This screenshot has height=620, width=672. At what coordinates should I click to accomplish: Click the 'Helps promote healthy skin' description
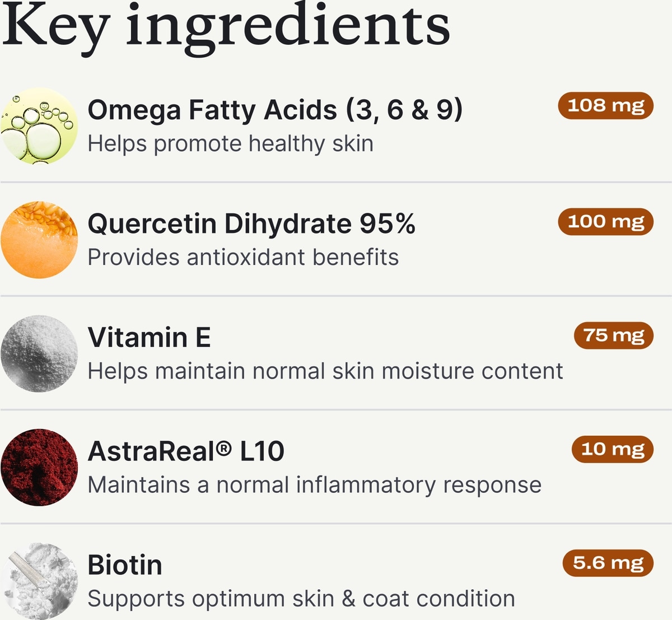230,144
